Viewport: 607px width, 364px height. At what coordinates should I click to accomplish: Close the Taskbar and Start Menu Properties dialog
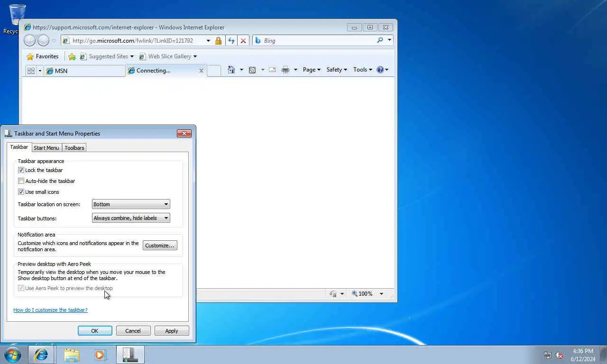184,134
